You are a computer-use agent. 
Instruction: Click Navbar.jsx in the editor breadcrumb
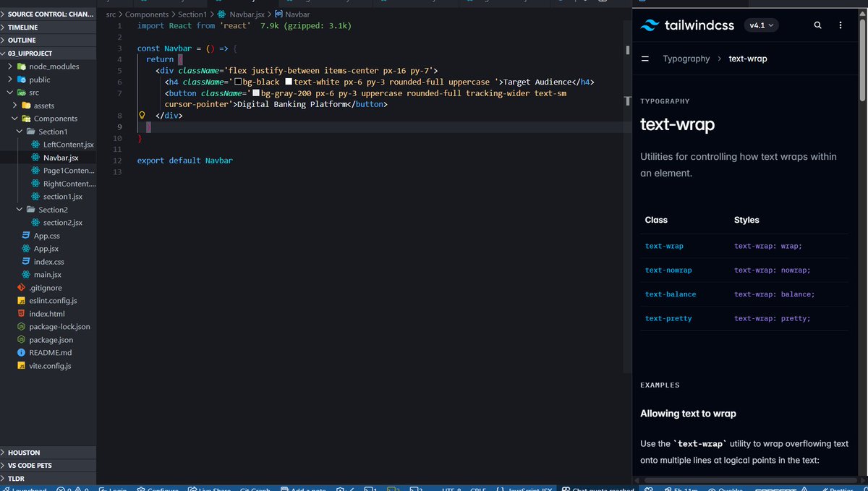[246, 14]
